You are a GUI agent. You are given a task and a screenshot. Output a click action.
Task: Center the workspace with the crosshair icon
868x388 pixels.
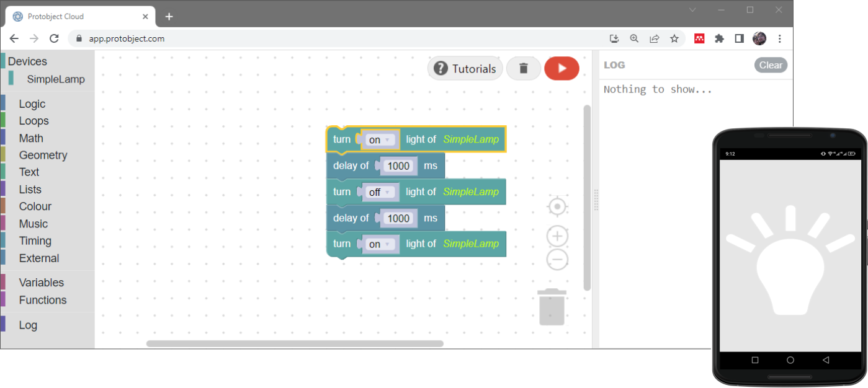pos(557,206)
